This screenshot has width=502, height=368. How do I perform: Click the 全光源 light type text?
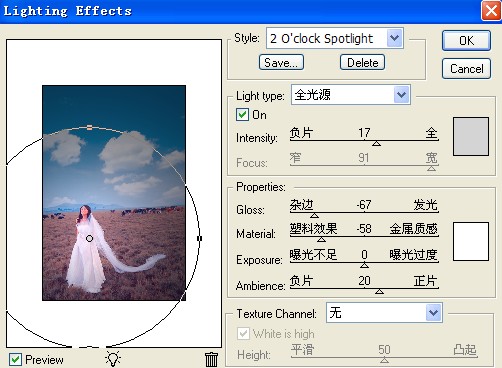(x=313, y=95)
